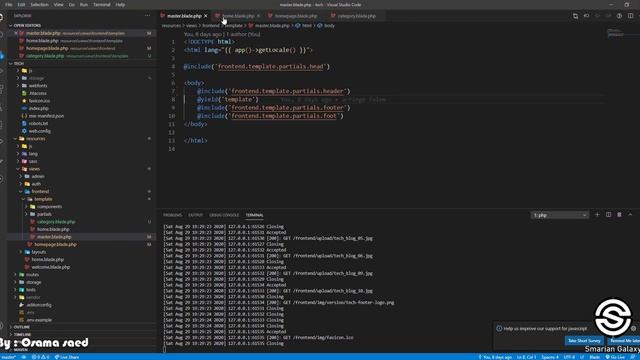The width and height of the screenshot is (640, 360).
Task: Open the 1: php terminal selector dropdown
Action: pyautogui.click(x=560, y=215)
